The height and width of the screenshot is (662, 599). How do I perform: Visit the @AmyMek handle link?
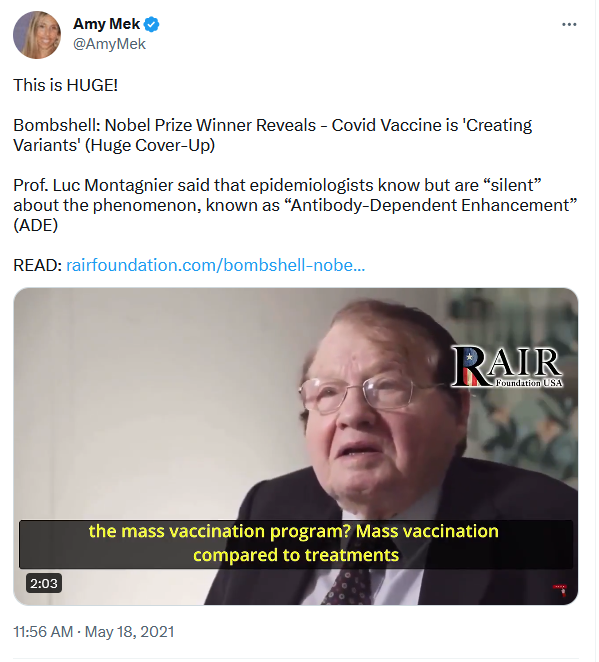pyautogui.click(x=109, y=44)
